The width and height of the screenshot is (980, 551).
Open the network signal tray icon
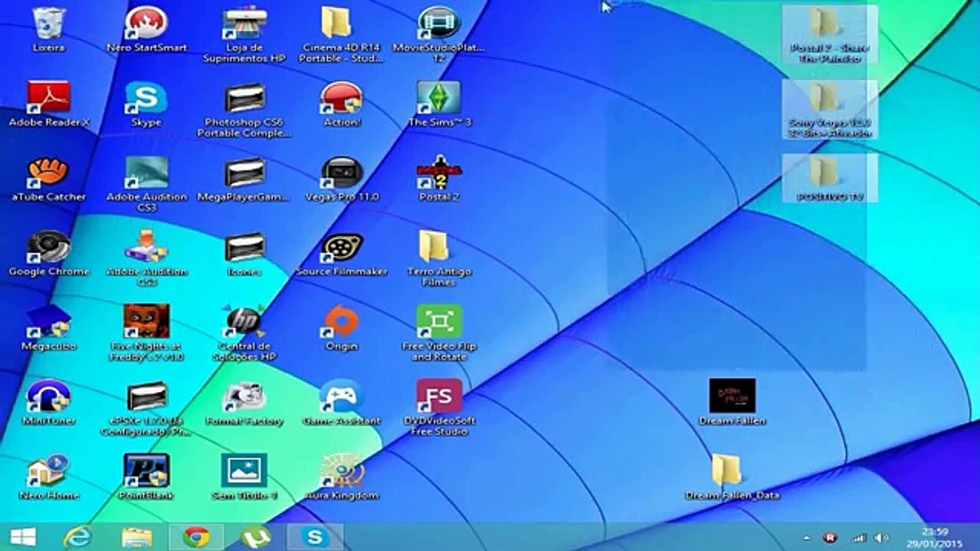(859, 537)
